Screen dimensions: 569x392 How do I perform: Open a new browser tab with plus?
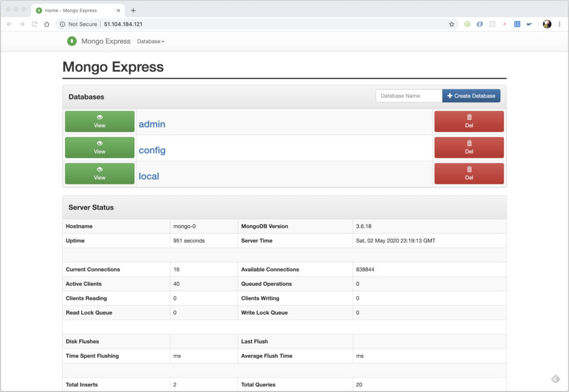pyautogui.click(x=133, y=11)
